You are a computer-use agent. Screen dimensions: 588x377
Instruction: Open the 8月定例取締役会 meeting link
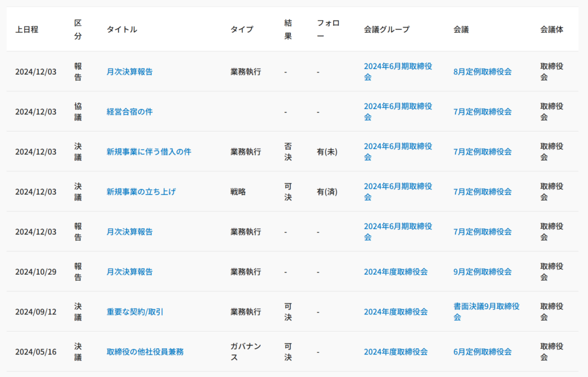click(x=482, y=72)
